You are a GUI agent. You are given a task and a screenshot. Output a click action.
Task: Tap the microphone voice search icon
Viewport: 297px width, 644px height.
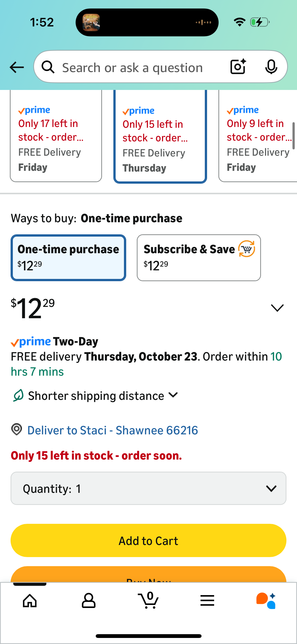pos(271,67)
